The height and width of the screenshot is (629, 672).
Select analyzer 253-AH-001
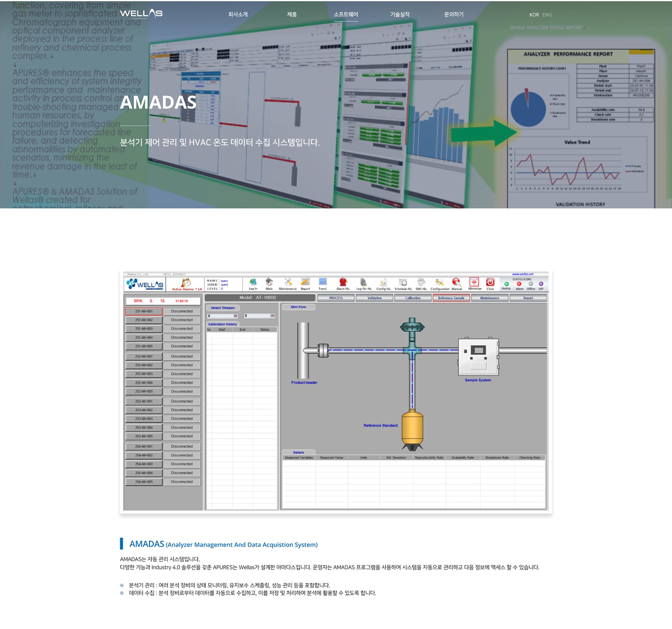(x=144, y=401)
